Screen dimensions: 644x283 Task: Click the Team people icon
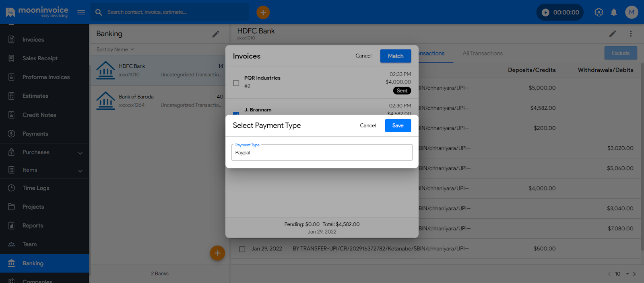[x=12, y=244]
